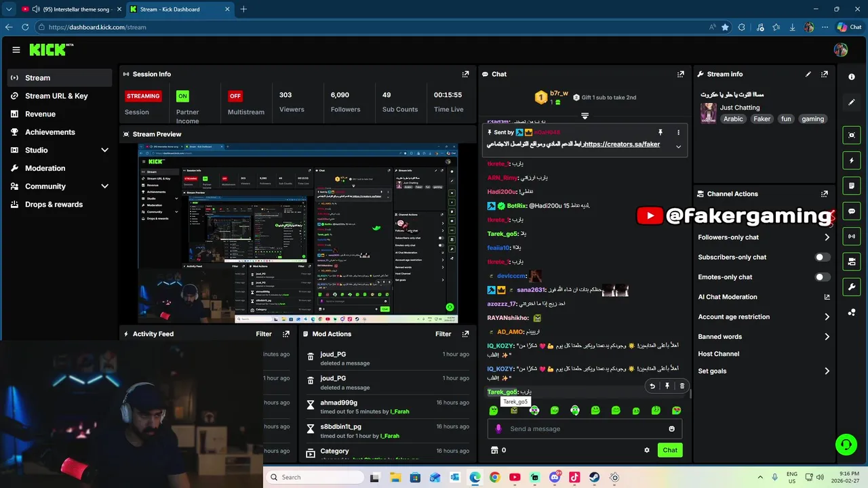Open Set goals arrow

pos(827,371)
